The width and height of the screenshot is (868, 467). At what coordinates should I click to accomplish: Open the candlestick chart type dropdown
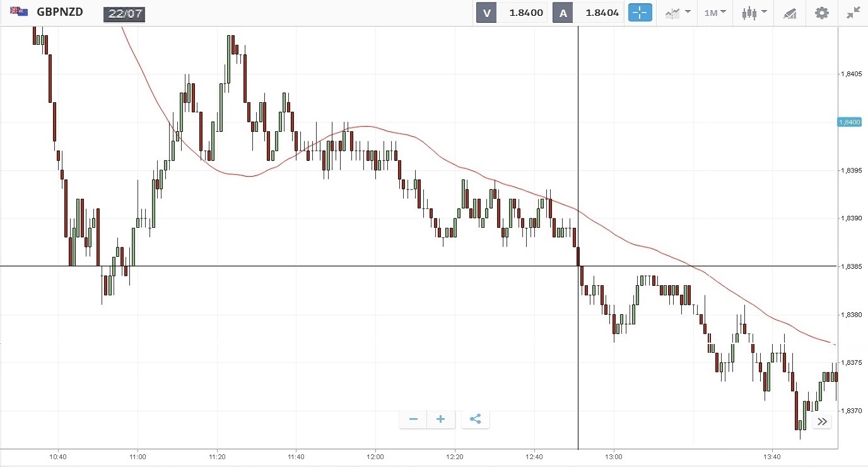(x=754, y=13)
